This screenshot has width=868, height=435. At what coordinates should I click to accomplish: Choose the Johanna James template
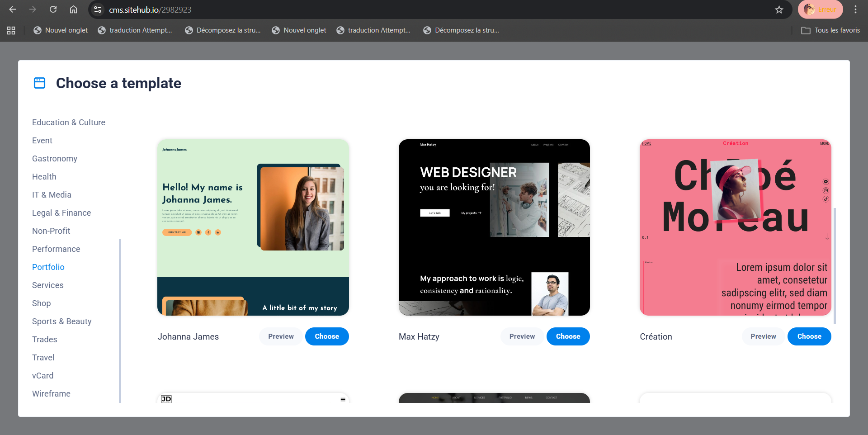(327, 336)
